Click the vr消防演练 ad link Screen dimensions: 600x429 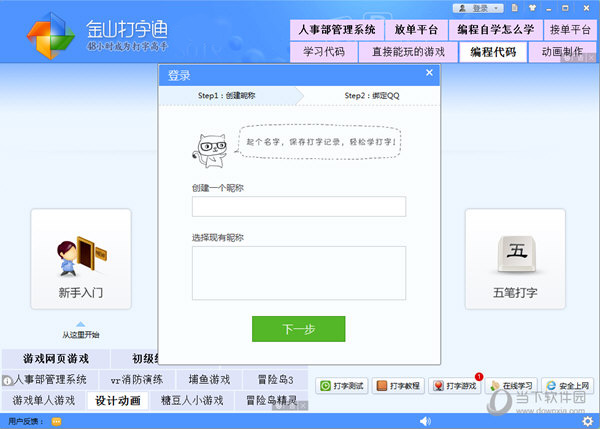[x=137, y=380]
